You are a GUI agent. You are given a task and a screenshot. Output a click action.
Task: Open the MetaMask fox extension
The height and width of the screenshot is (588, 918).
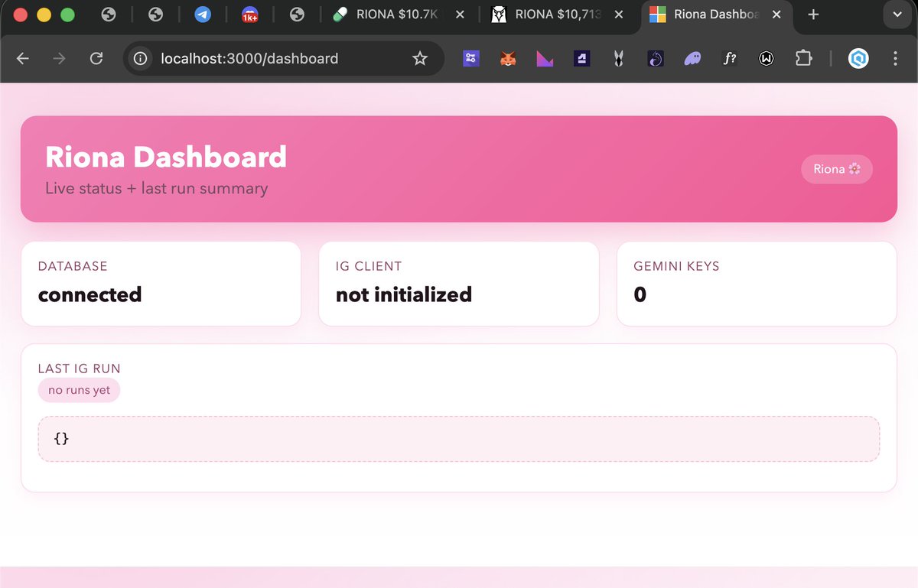(508, 58)
